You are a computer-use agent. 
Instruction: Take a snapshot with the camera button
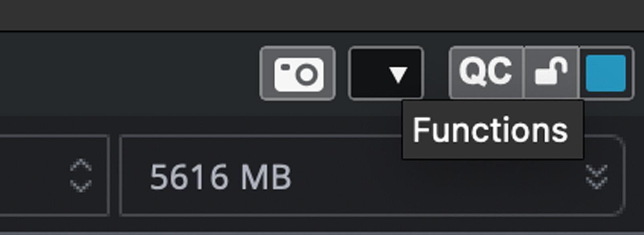[x=297, y=73]
